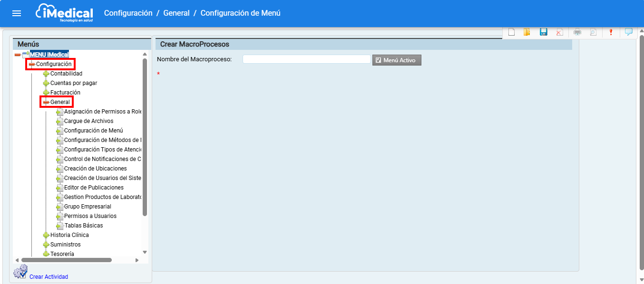Click the Crear Actividad link
The height and width of the screenshot is (284, 644).
(49, 277)
